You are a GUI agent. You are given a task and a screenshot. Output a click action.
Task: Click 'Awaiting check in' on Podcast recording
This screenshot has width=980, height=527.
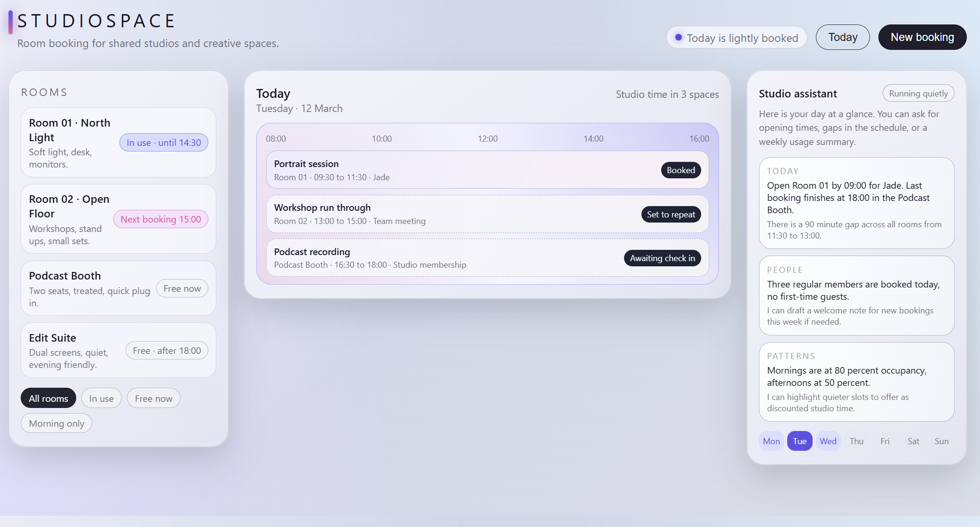coord(662,258)
